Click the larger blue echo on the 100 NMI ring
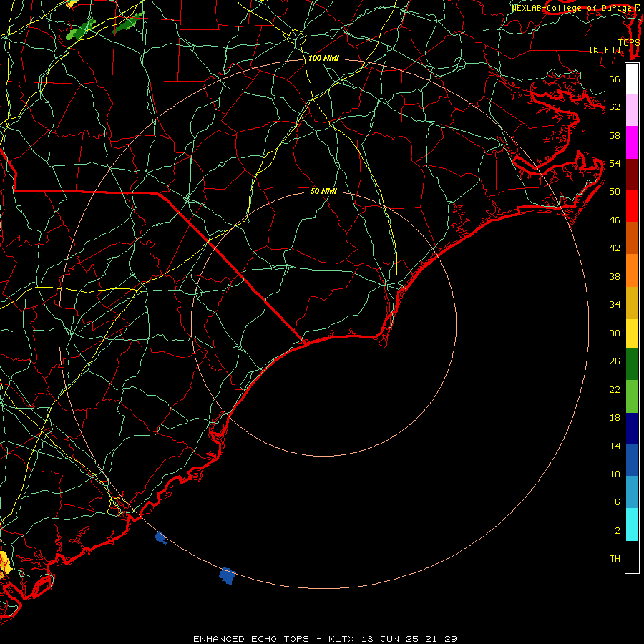This screenshot has height=644, width=644. point(227,576)
